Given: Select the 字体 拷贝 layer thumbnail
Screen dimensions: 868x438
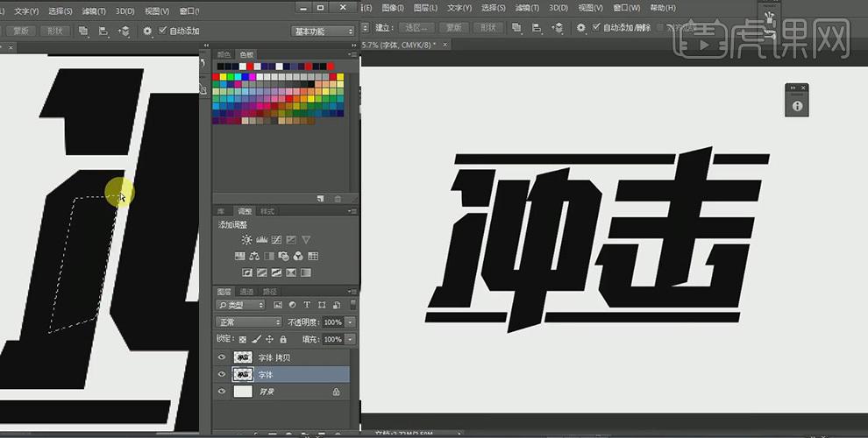Looking at the screenshot, I should (x=243, y=357).
